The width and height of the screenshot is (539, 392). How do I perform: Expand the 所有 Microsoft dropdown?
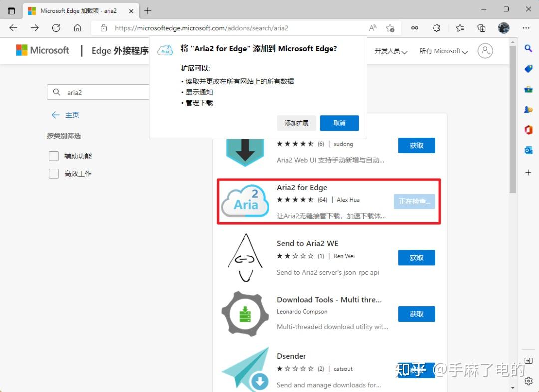444,51
